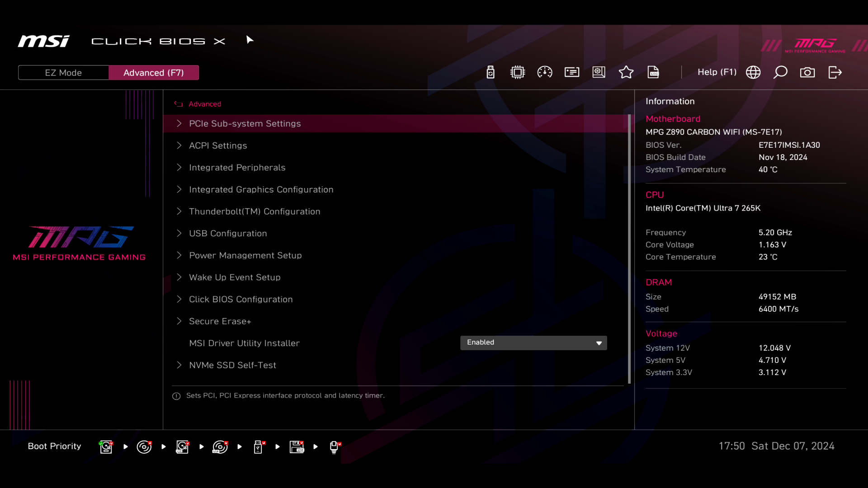
Task: Open the speedometer overclocking icon
Action: click(545, 72)
